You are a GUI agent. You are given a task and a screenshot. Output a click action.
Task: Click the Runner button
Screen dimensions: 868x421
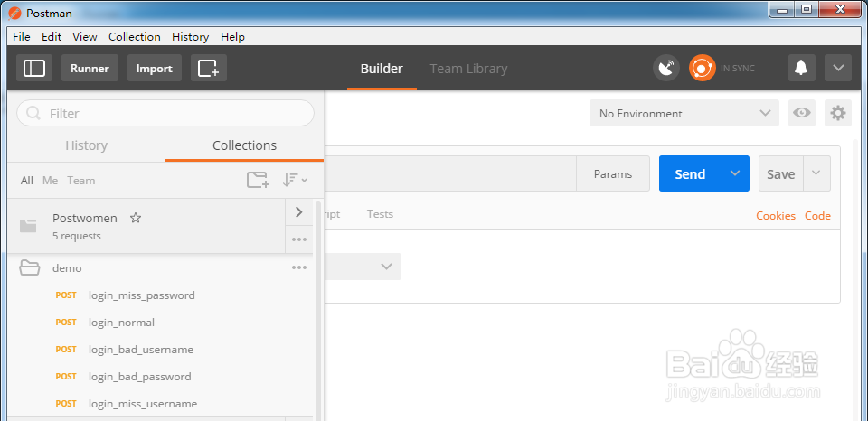click(x=90, y=68)
